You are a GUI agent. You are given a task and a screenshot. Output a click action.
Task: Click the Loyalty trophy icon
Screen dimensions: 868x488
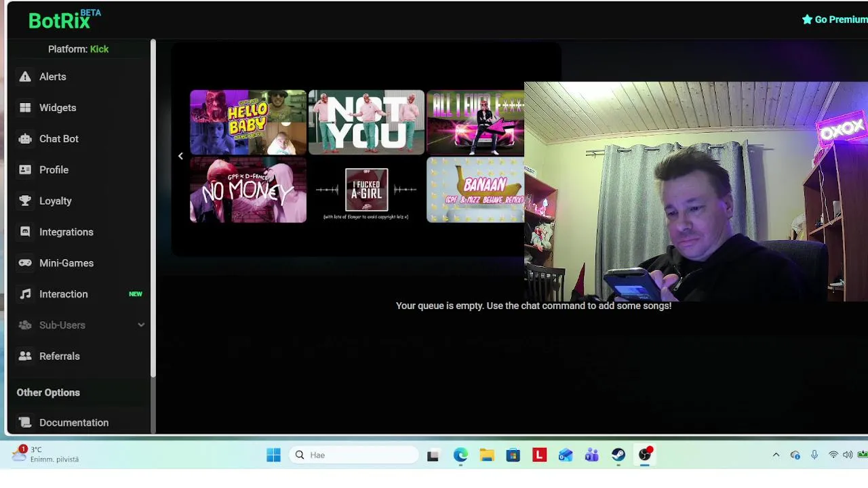25,201
